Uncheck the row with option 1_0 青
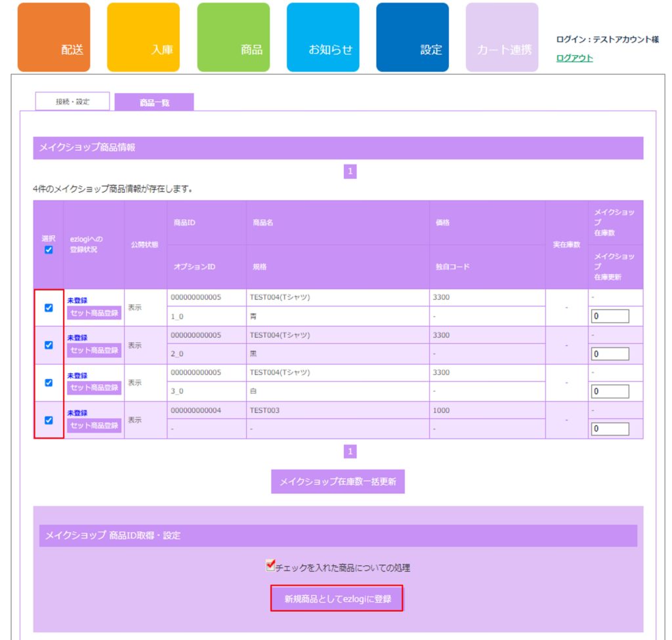The image size is (672, 640). tap(49, 308)
